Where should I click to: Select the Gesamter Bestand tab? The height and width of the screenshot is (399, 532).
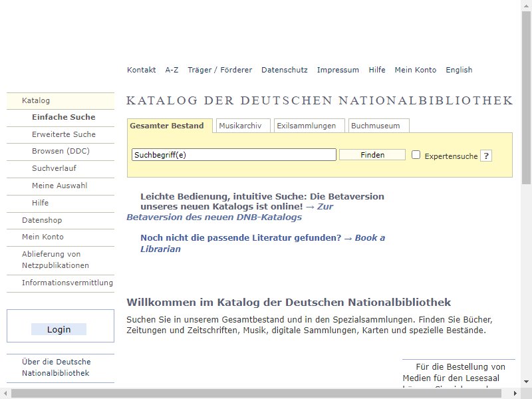pyautogui.click(x=170, y=126)
